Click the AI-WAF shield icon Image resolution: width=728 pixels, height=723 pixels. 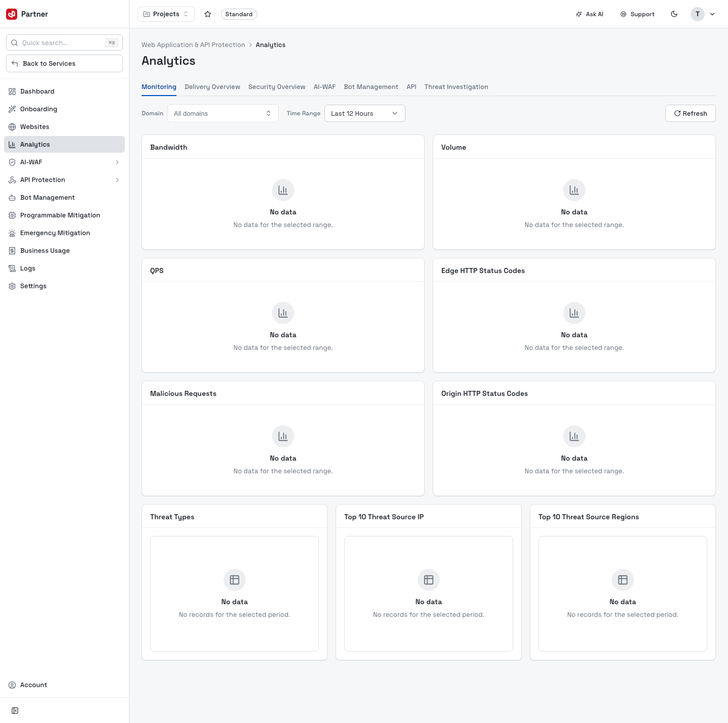(x=12, y=162)
